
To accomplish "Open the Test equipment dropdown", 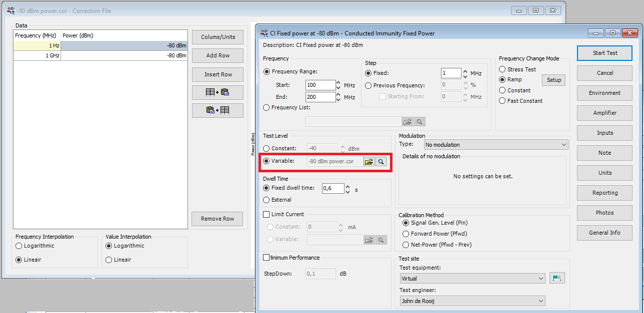I will (x=472, y=278).
